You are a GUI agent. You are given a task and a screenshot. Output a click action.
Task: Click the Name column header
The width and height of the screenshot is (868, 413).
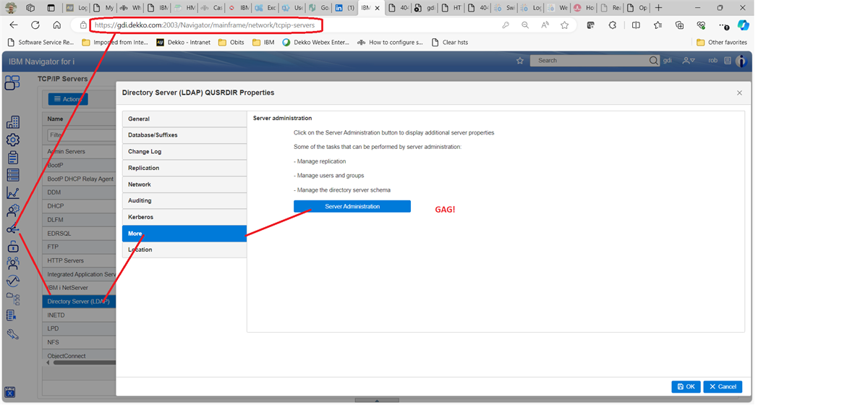coord(79,119)
